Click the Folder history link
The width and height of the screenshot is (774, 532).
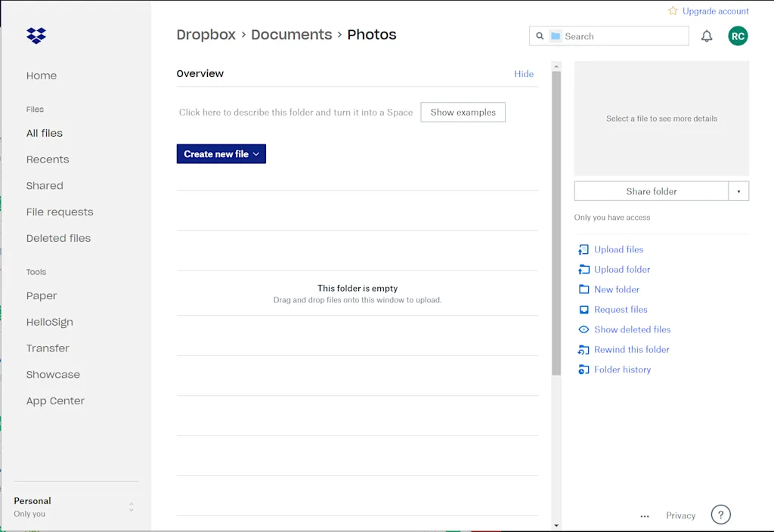click(622, 370)
